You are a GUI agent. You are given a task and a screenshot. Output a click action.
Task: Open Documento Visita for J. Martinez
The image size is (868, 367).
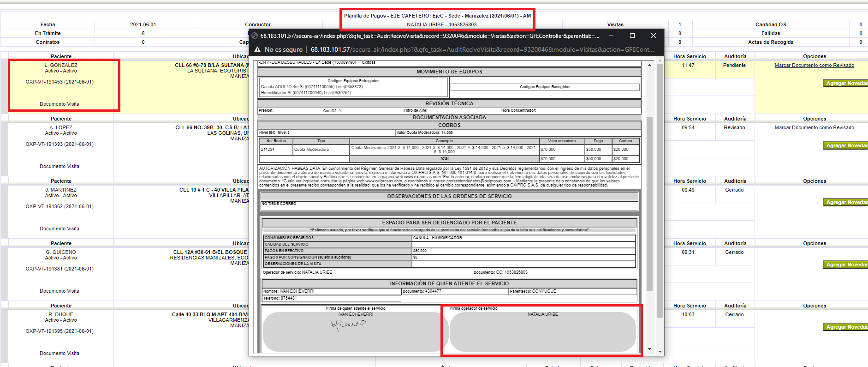59,229
